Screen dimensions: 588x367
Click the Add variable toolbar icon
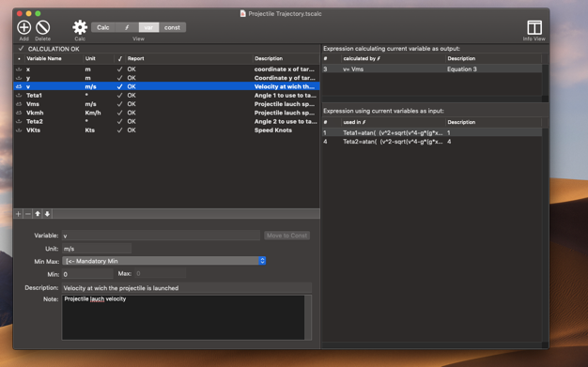click(x=24, y=27)
